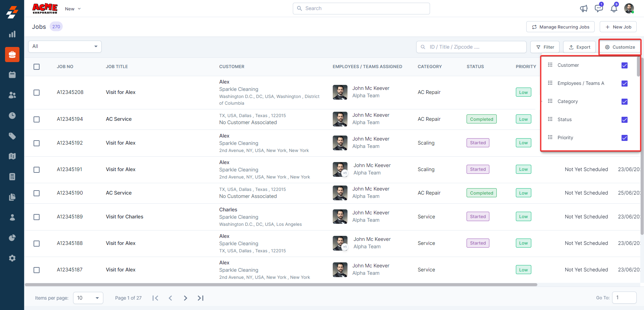Open the calendar icon in sidebar
The width and height of the screenshot is (644, 310).
(x=12, y=75)
